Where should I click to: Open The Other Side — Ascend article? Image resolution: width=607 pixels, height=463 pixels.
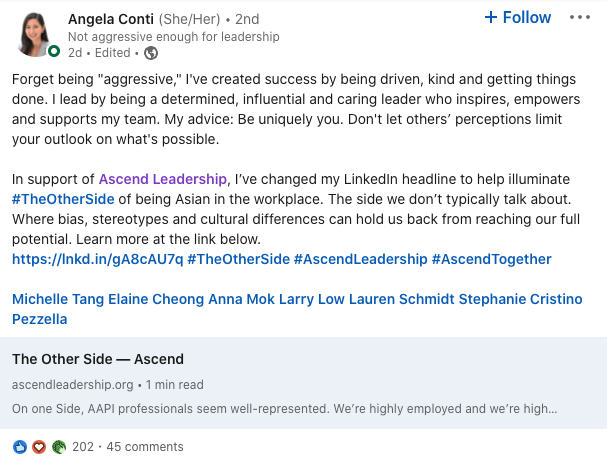(x=98, y=359)
